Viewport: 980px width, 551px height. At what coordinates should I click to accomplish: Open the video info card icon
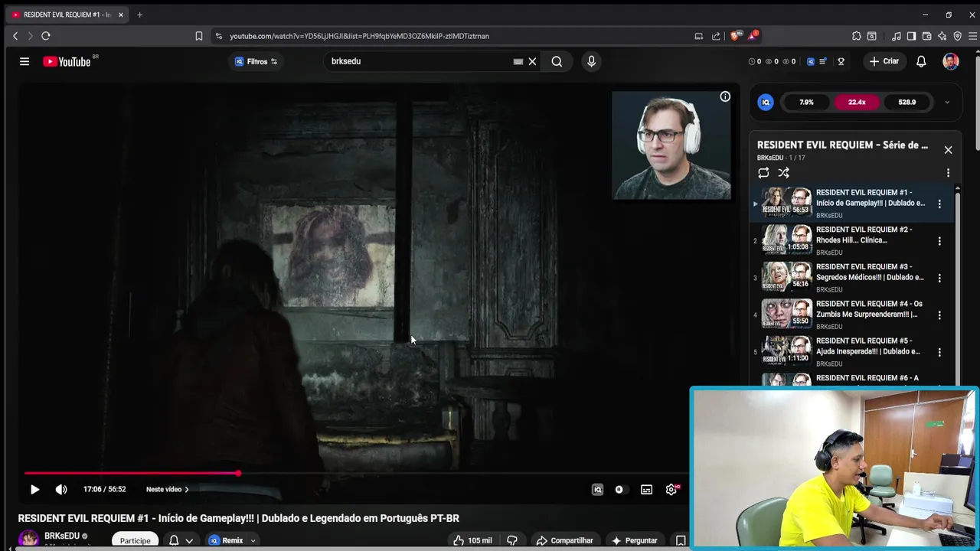[725, 96]
